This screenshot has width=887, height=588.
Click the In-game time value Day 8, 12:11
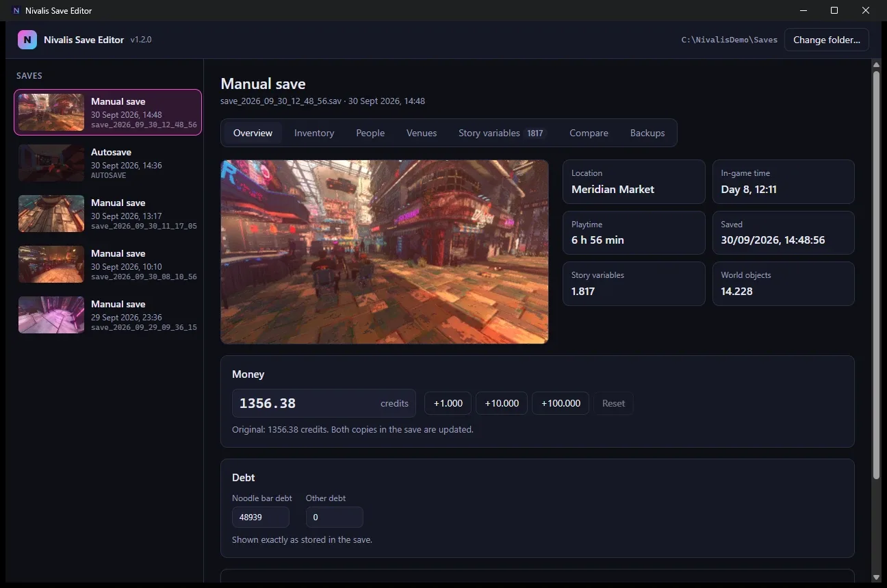point(748,189)
